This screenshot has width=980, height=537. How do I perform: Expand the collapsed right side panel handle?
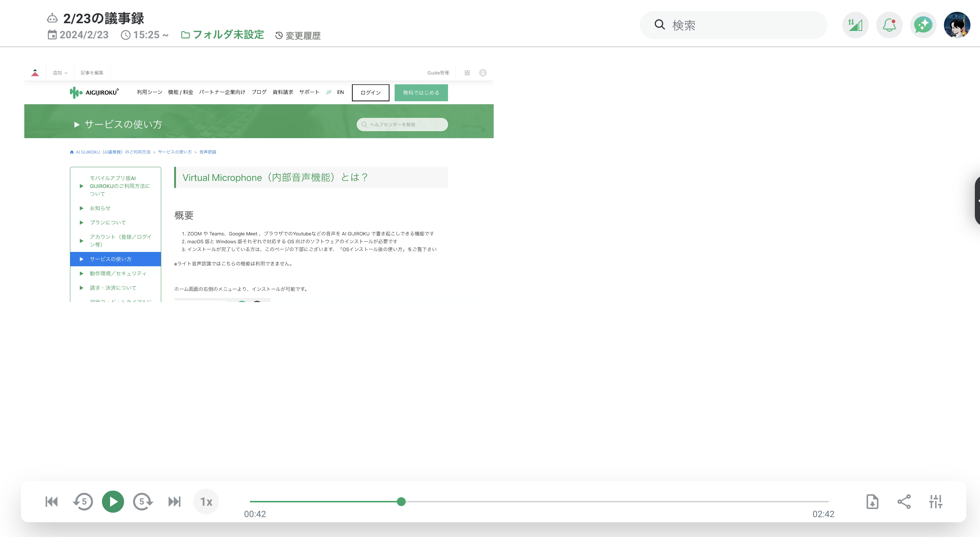(977, 201)
